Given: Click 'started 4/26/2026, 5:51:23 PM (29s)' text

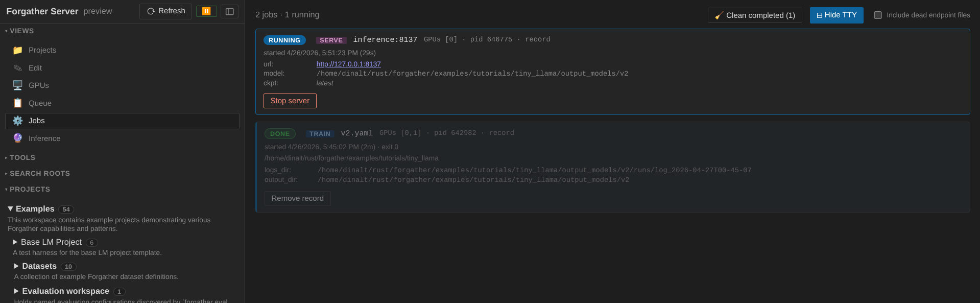Looking at the screenshot, I should click(x=320, y=53).
